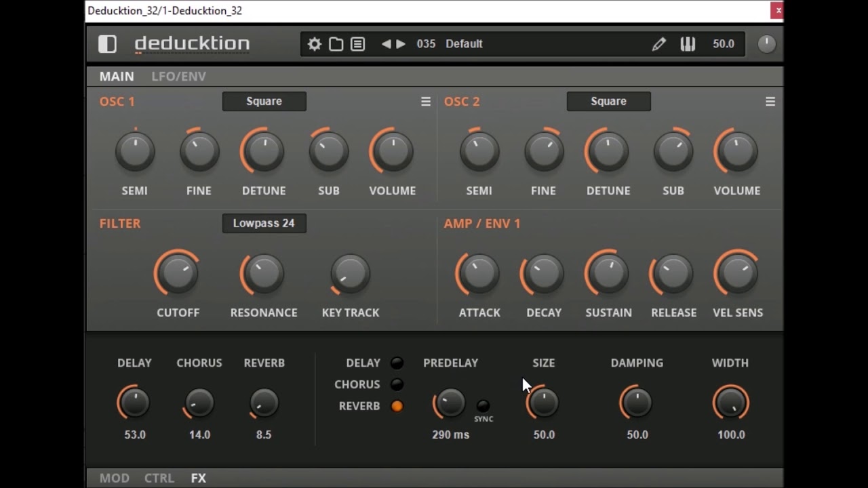Enable the Chorus effect LED

pos(397,384)
